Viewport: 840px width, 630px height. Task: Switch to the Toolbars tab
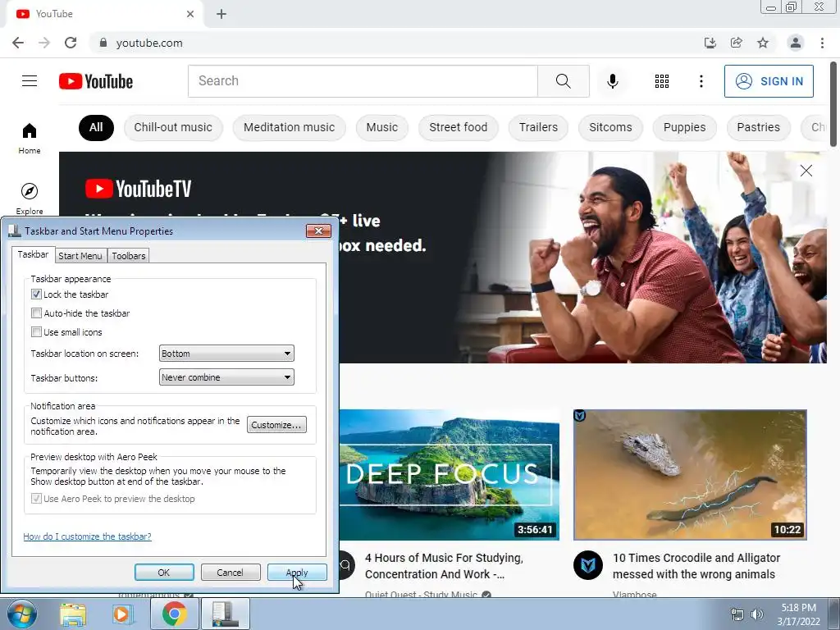pyautogui.click(x=129, y=256)
